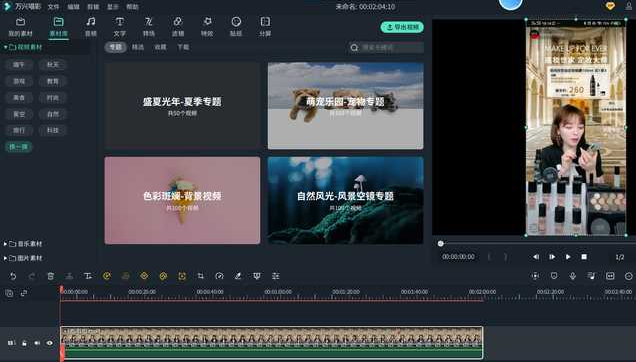
Task: Open the 编辑 menu
Action: 73,7
